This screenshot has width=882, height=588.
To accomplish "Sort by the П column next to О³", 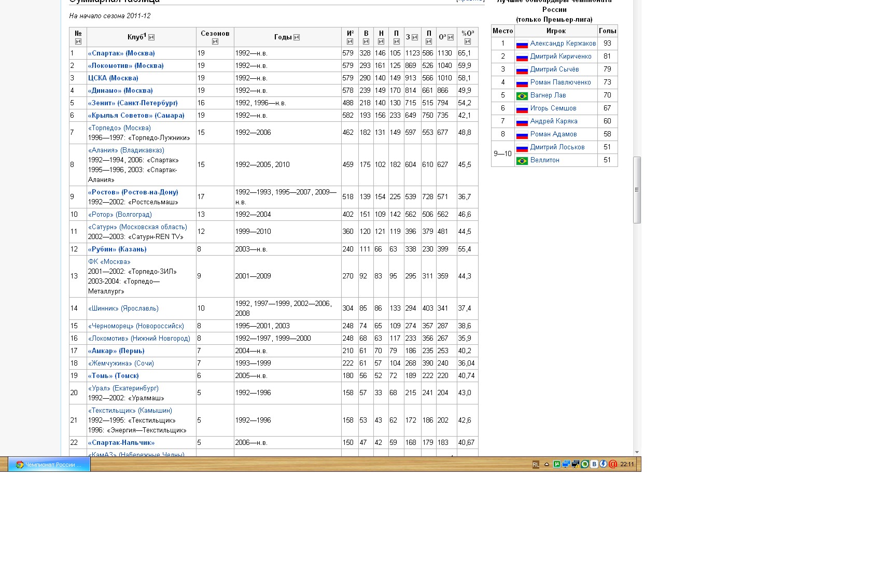I will (x=429, y=41).
